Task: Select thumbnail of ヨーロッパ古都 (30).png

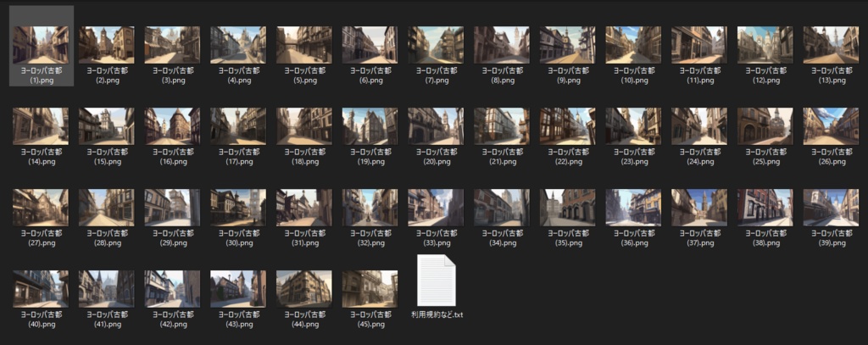Action: click(238, 208)
